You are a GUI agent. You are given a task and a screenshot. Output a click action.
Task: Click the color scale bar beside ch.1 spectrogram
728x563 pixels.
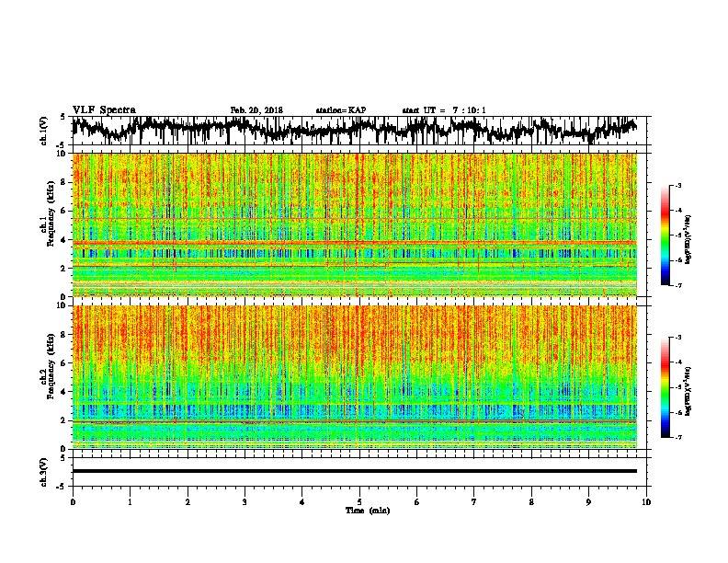(x=665, y=236)
